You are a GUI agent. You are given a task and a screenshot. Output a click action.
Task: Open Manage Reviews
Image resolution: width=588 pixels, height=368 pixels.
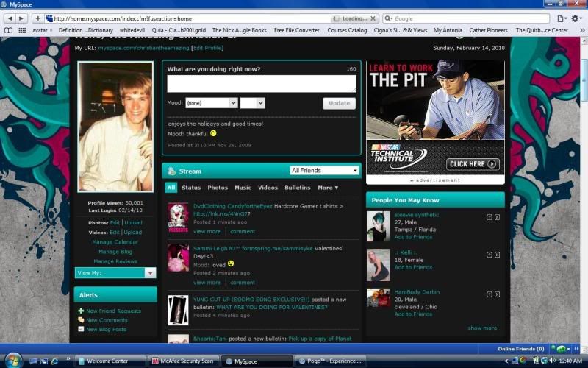[x=115, y=262]
